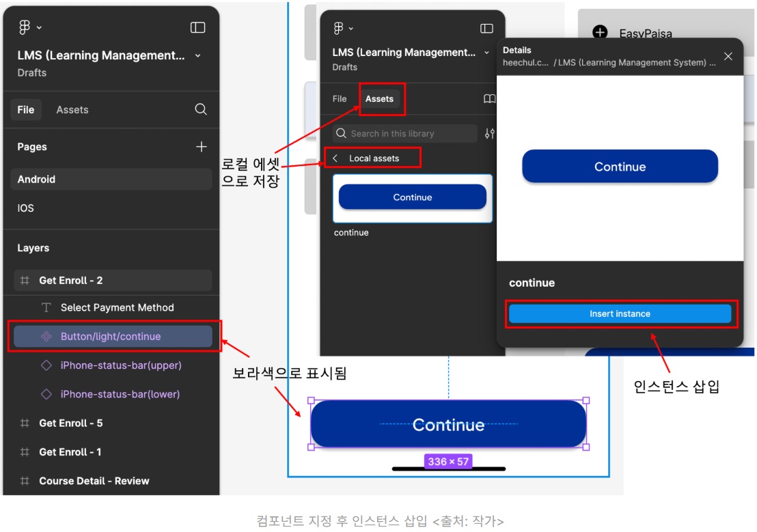Close the Details popup
The width and height of the screenshot is (757, 532).
(728, 57)
